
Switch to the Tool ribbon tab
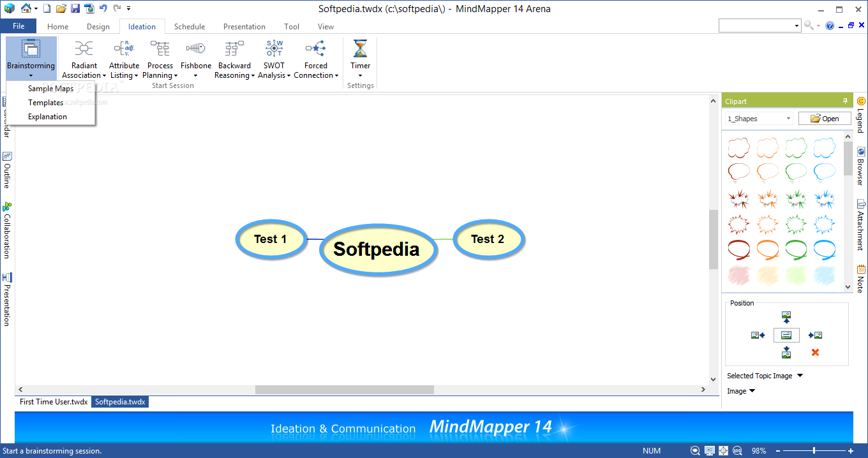coord(292,27)
